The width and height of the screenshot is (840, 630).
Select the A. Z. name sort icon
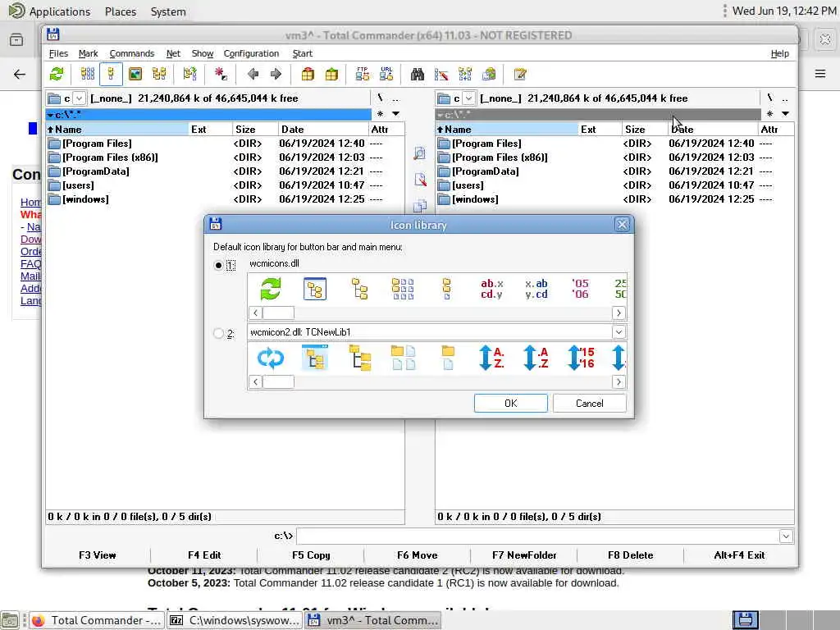[x=491, y=358]
